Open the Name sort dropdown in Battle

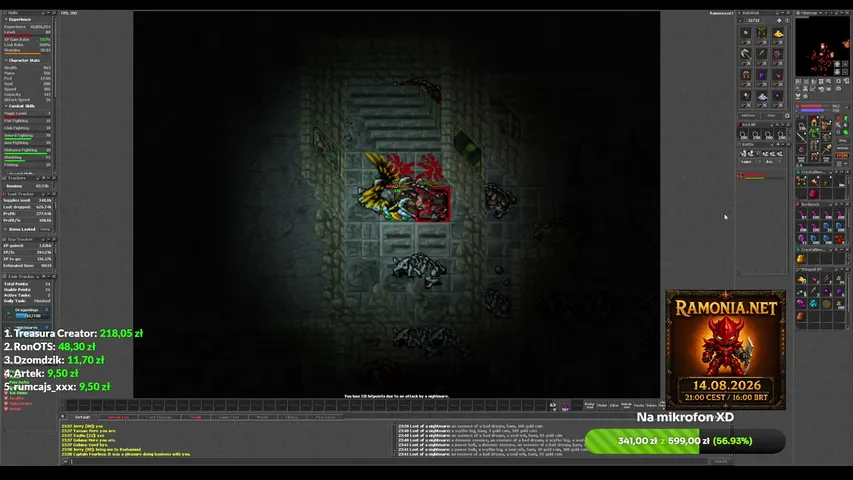point(751,162)
